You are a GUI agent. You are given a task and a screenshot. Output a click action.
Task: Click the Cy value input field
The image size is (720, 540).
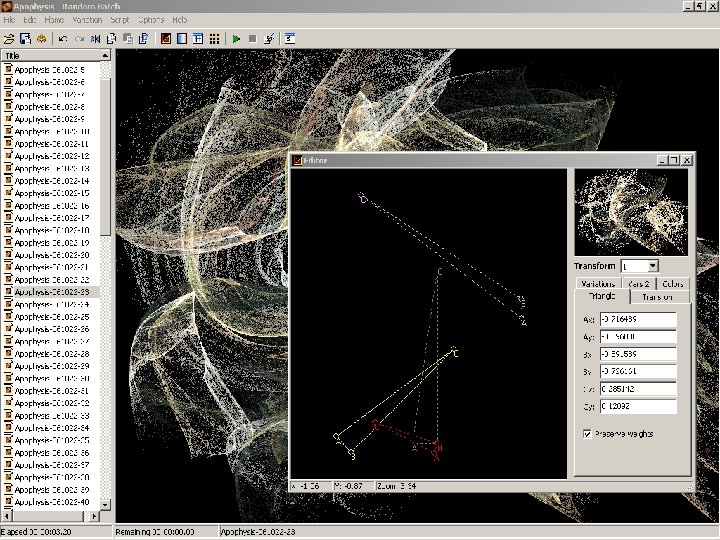(637, 406)
